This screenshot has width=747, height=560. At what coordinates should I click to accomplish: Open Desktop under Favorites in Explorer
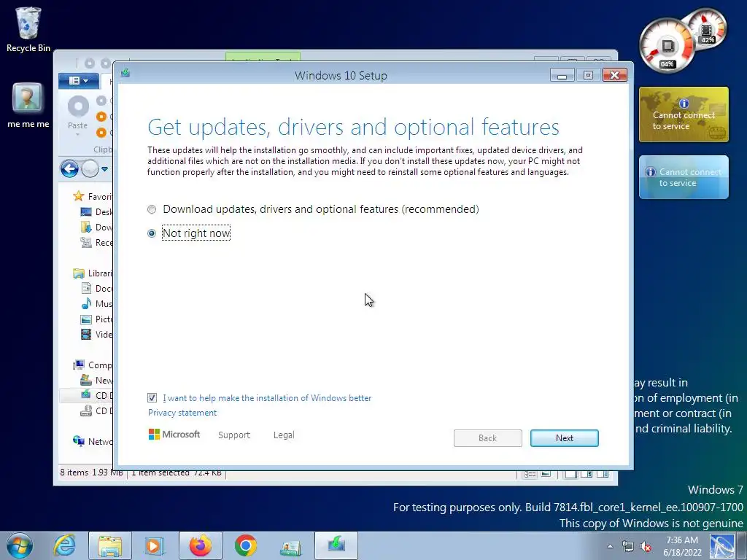(x=97, y=212)
